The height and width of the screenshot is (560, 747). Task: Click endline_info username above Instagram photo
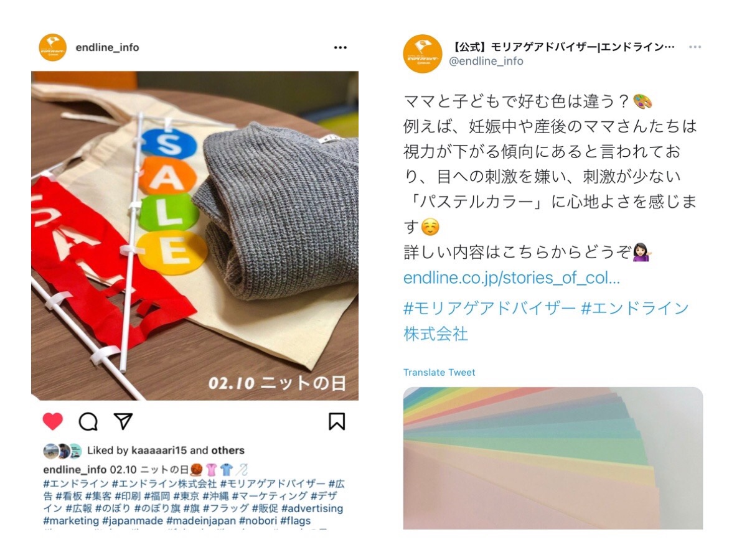(x=107, y=47)
